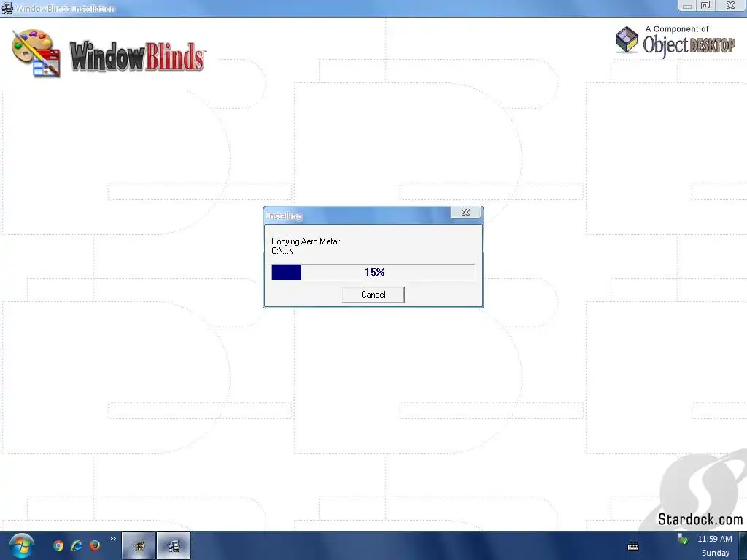Screen dimensions: 747x560
Task: Click the Stardock.com link text
Action: tap(700, 519)
